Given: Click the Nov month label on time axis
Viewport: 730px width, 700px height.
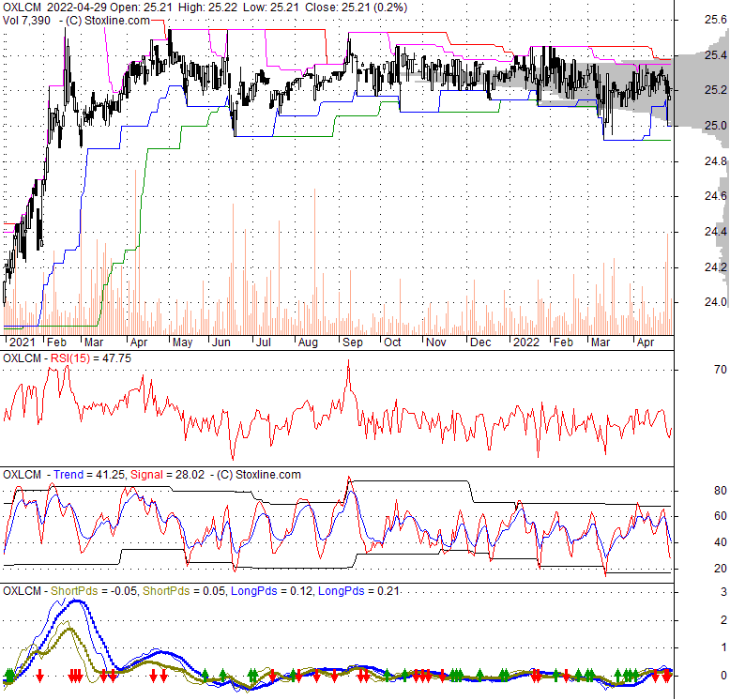Looking at the screenshot, I should click(x=436, y=342).
